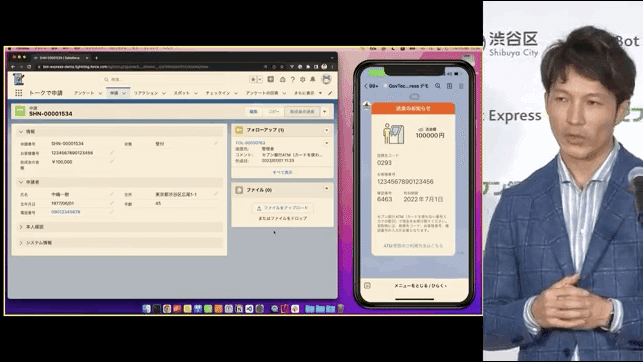Viewport: 643px width, 362px height.
Task: Open the さらに表示 more-tabs dropdown
Action: coord(308,93)
